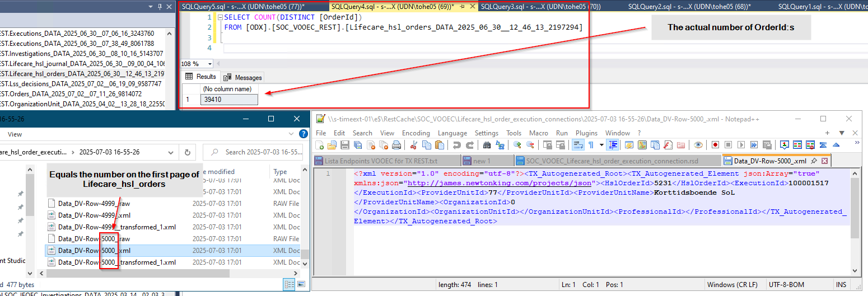
Task: Close the current document via Notepad++ toolbar
Action: [x=371, y=145]
